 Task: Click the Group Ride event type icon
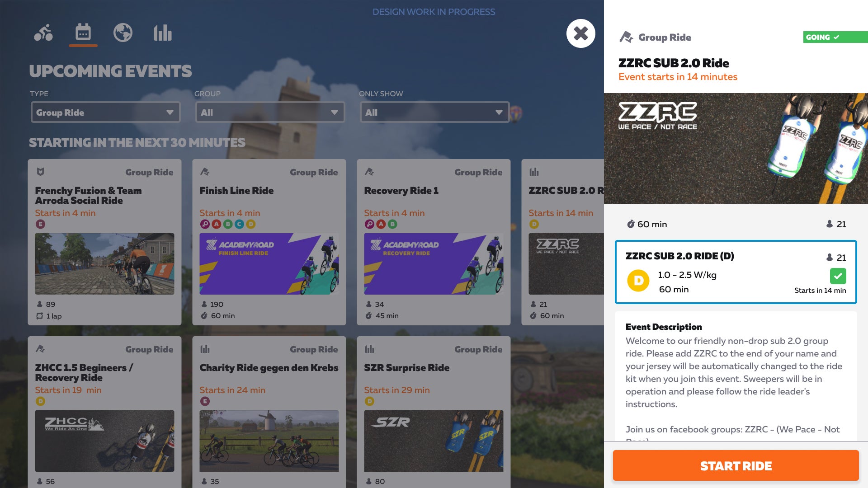tap(625, 37)
